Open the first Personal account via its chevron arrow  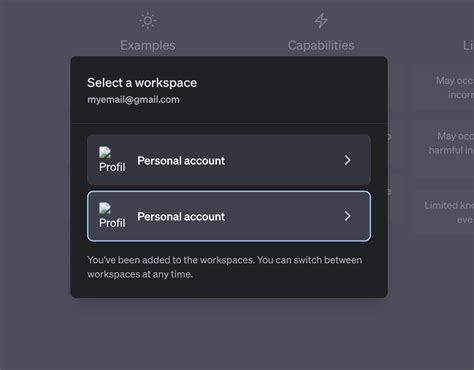(348, 160)
